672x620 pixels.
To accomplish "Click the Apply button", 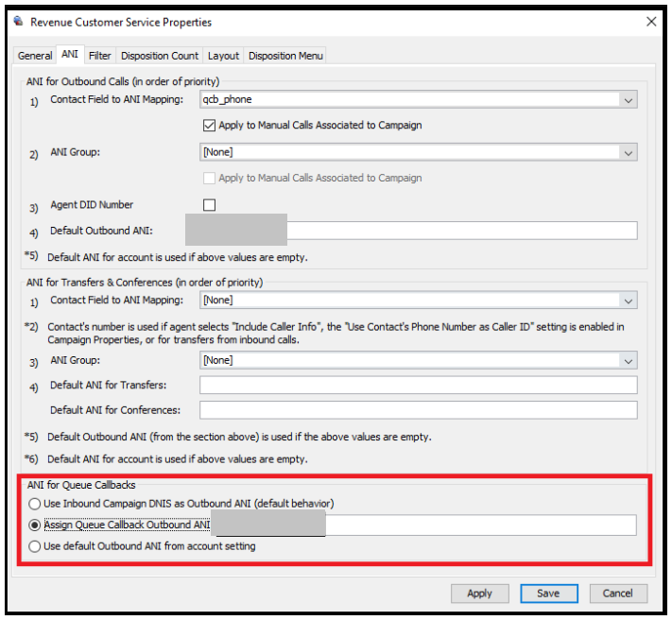I will 479,594.
